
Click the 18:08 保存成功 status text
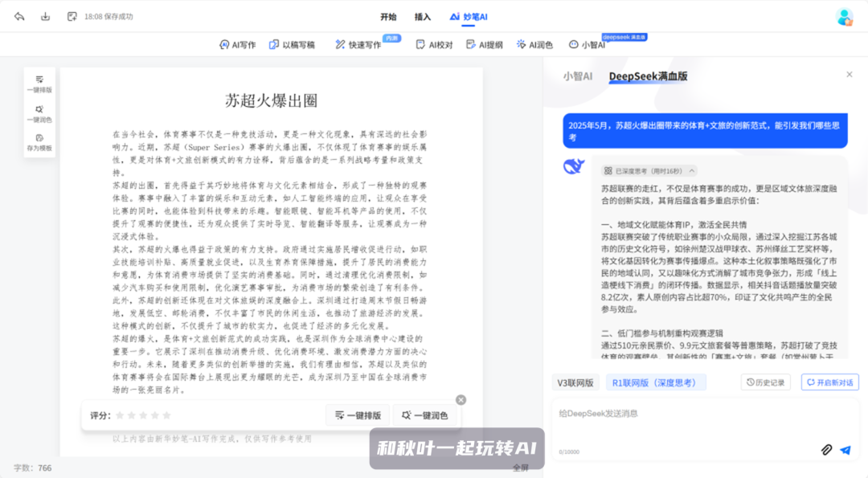pos(108,17)
